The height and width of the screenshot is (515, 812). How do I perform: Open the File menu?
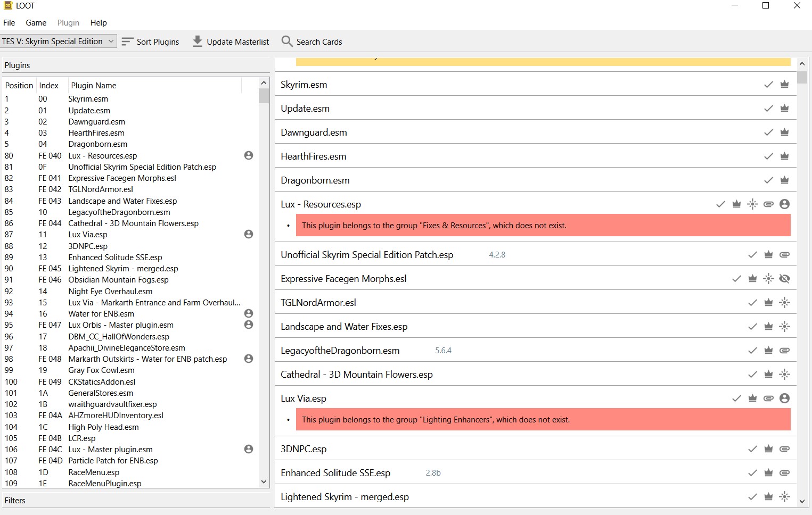coord(9,22)
